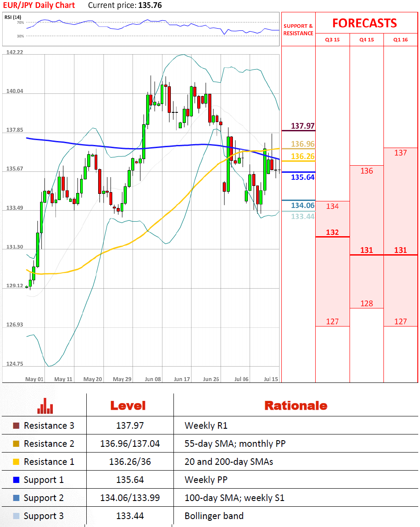Screen dimensions: 420x527
Task: Click the Jul 15 date axis label
Action: [x=271, y=379]
